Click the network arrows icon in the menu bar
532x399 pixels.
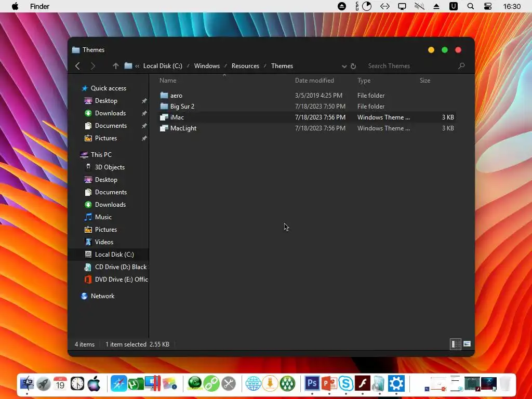(385, 6)
